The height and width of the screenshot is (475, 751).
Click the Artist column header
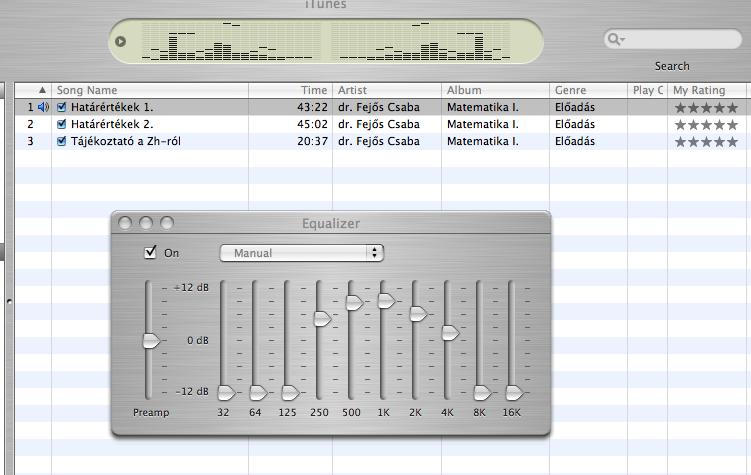[387, 90]
